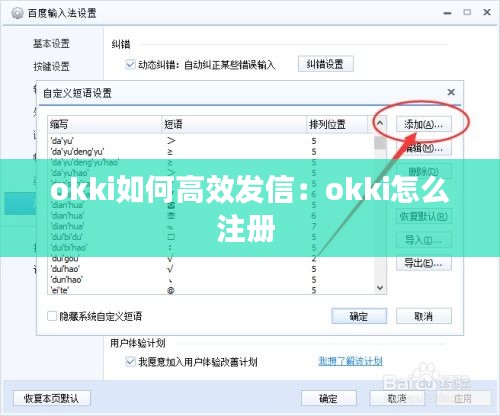This screenshot has height=416, width=500.
Task: Select the 'ei'te' phrase row
Action: 211,290
